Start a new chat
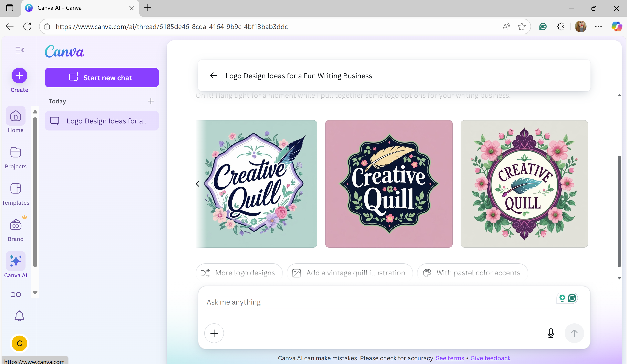This screenshot has height=364, width=627. pyautogui.click(x=102, y=77)
